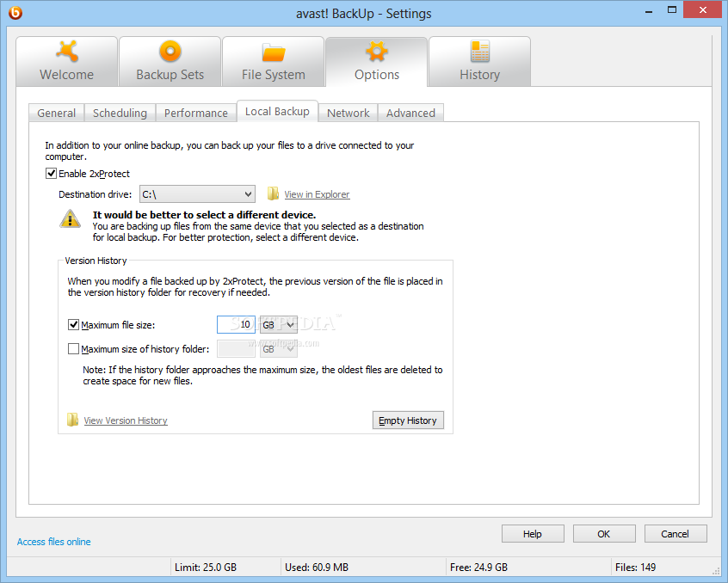Confirm settings with the OK button
Viewport: 728px width, 583px height.
coord(604,534)
